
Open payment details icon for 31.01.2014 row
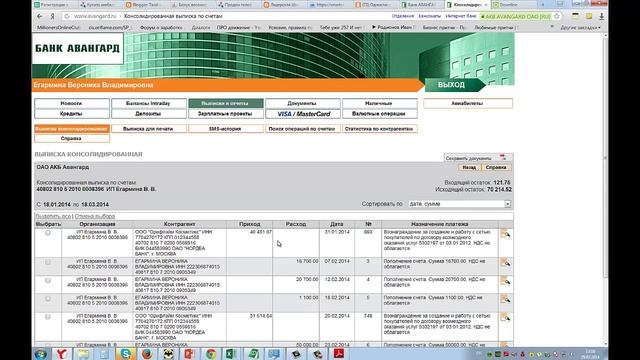coord(505,233)
